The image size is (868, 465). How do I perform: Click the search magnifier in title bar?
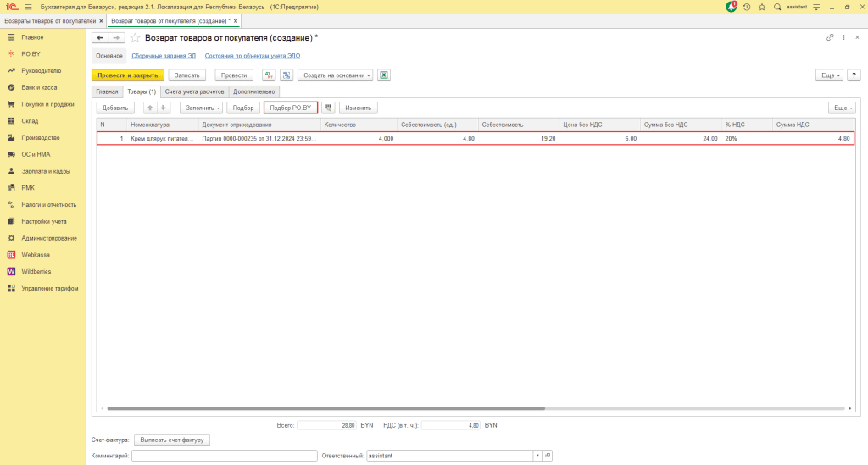[777, 7]
